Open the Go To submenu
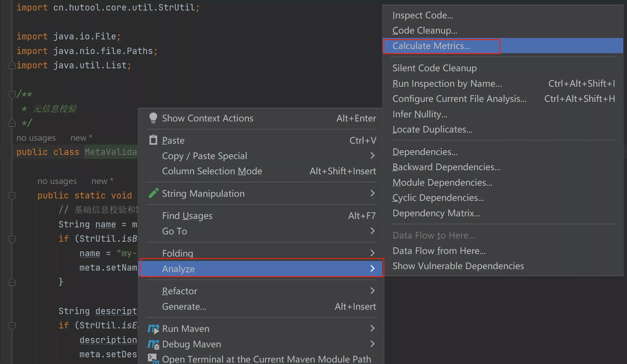 pos(261,231)
